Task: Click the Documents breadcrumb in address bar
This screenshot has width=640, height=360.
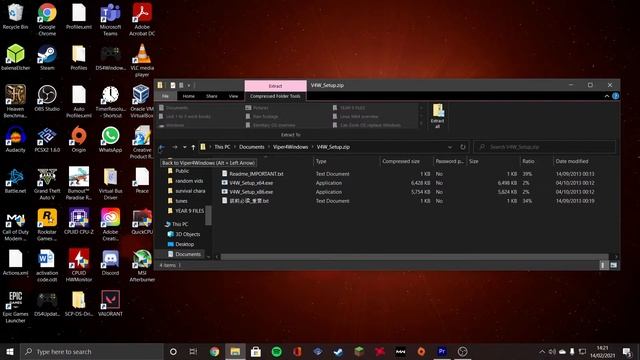Action: [x=251, y=147]
